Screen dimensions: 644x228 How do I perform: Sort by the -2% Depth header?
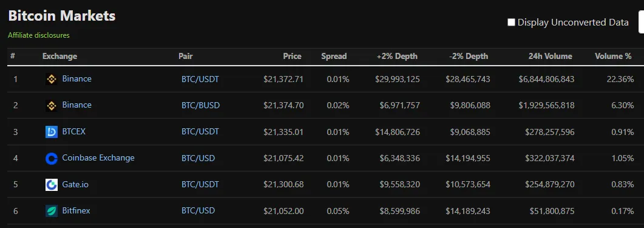469,57
